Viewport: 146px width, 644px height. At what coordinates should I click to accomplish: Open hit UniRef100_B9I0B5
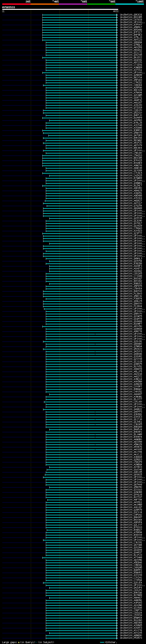(x=131, y=17)
